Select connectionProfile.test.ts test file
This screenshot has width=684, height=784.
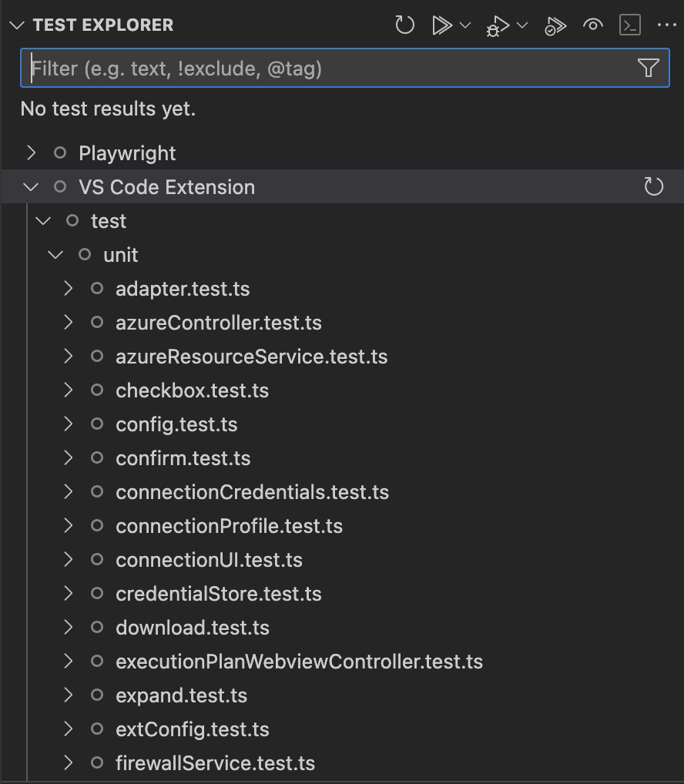click(x=229, y=526)
